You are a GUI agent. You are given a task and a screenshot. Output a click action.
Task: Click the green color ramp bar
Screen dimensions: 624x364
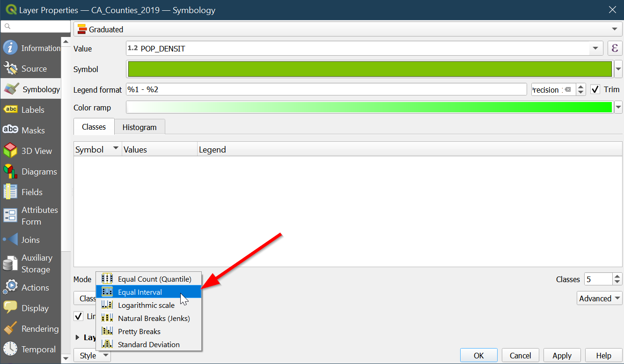coord(369,108)
